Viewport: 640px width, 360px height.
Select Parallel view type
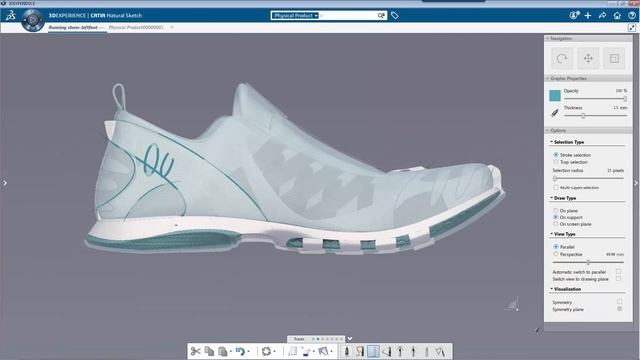point(556,247)
